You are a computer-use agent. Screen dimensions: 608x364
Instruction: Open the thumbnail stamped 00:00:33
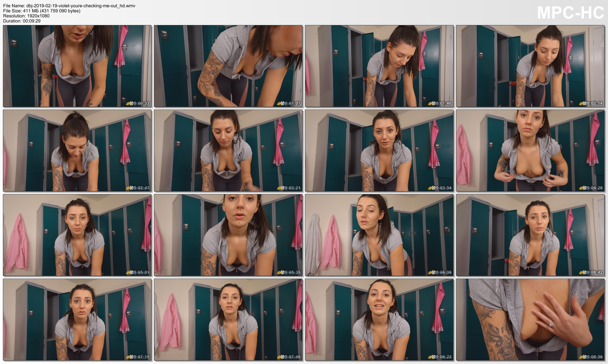point(77,66)
